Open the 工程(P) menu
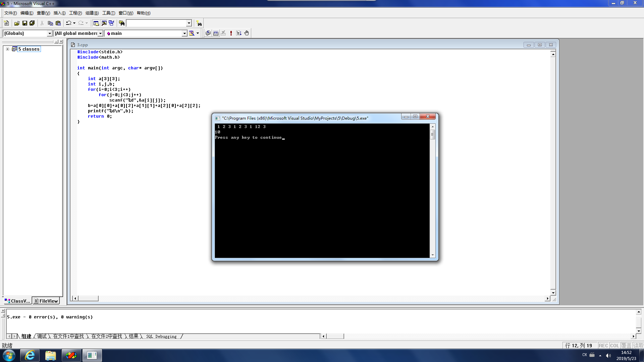The image size is (644, 362). tap(75, 13)
